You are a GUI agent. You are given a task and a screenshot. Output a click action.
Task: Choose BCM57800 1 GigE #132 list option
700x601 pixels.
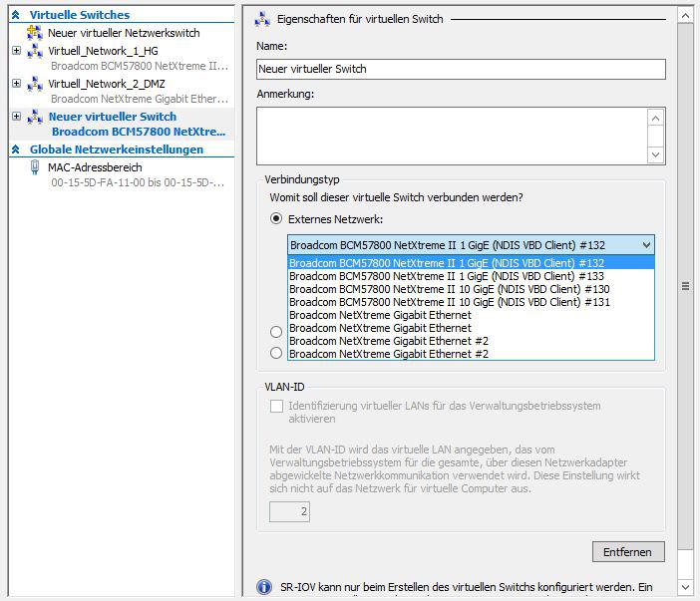471,263
